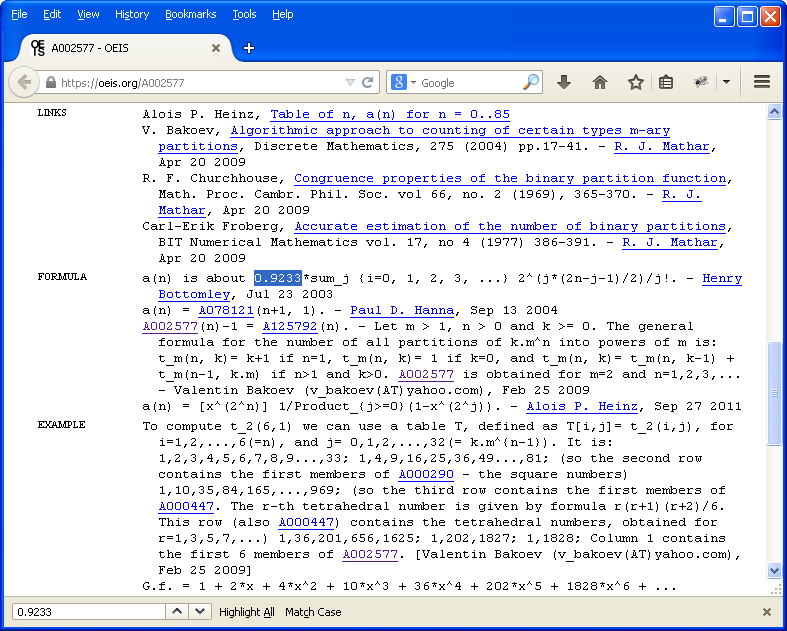Open the A125792 sequence link

pyautogui.click(x=290, y=327)
